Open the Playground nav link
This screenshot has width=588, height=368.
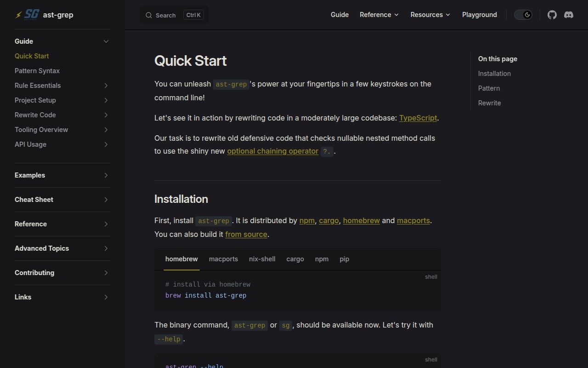[x=480, y=15]
